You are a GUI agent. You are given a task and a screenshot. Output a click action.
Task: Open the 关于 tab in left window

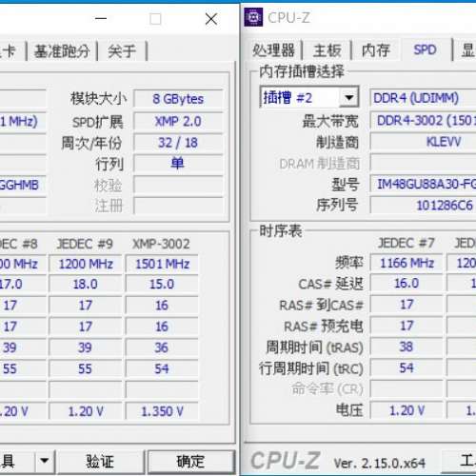(122, 50)
